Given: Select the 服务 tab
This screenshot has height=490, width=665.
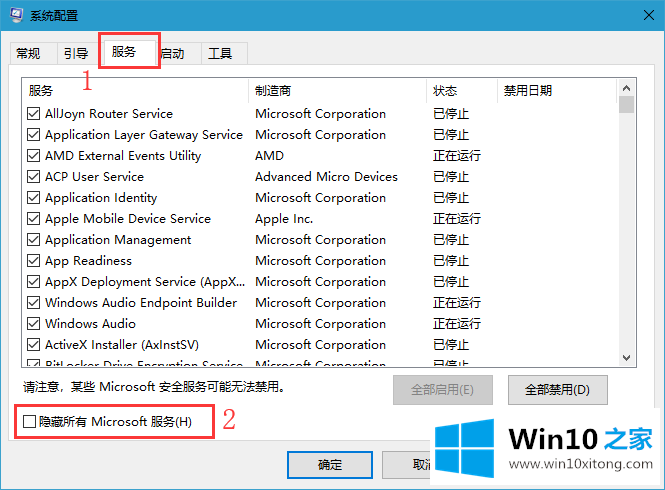Looking at the screenshot, I should point(129,52).
